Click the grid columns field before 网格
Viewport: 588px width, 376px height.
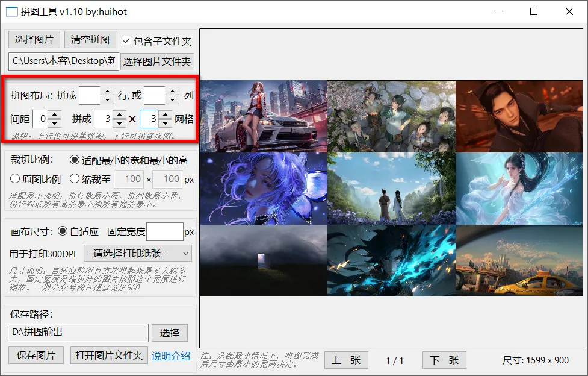[149, 119]
